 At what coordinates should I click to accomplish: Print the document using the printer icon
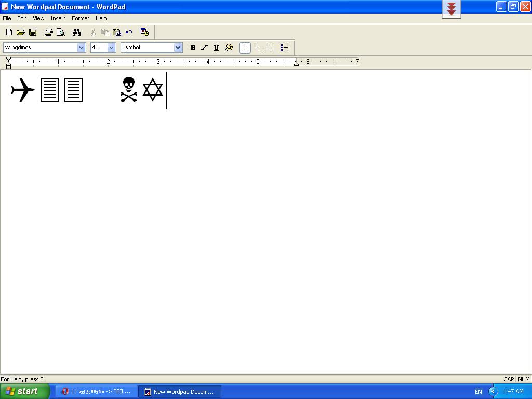[x=48, y=32]
